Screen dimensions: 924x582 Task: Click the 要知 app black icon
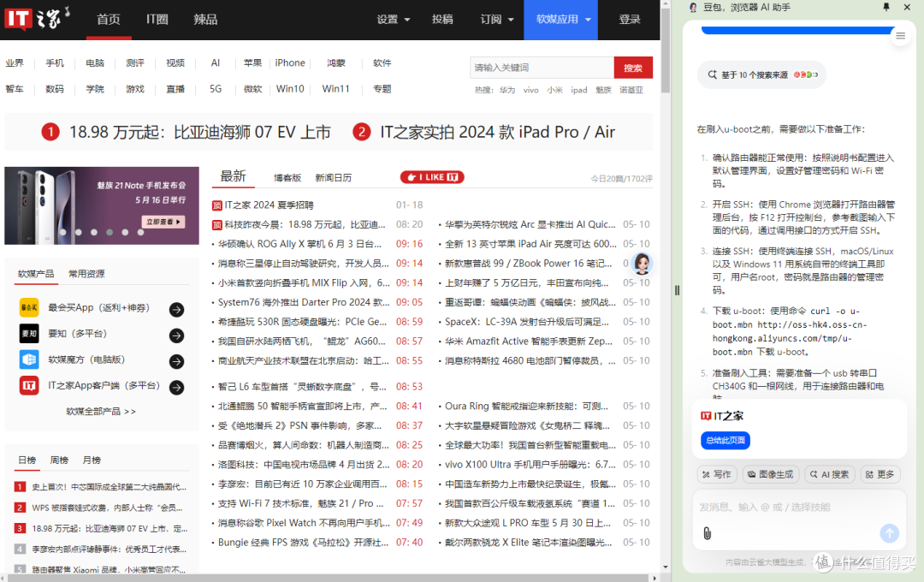(29, 334)
